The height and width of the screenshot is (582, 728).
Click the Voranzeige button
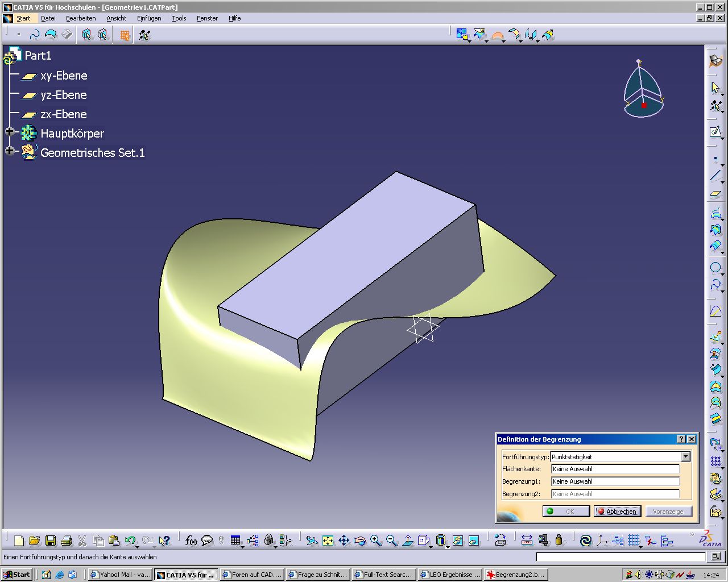[x=668, y=512]
